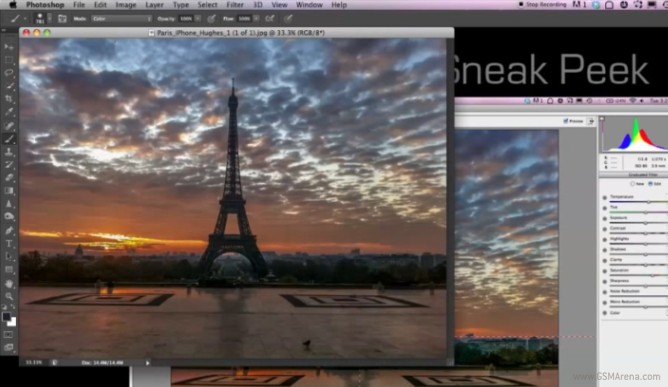Select the Dodge tool
The height and width of the screenshot is (387, 668).
pyautogui.click(x=9, y=217)
